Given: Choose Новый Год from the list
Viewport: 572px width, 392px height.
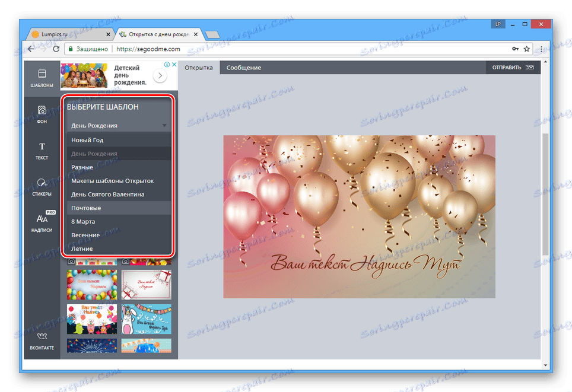Looking at the screenshot, I should pyautogui.click(x=119, y=140).
